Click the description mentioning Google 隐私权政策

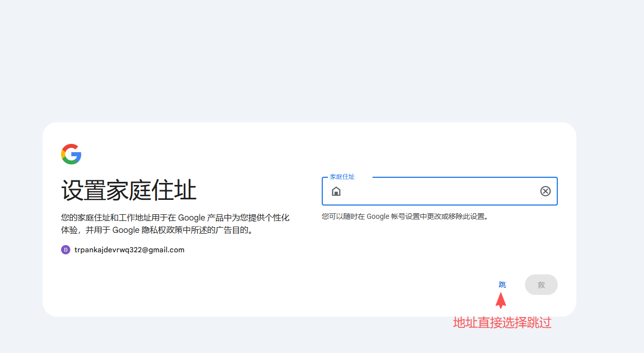(175, 224)
